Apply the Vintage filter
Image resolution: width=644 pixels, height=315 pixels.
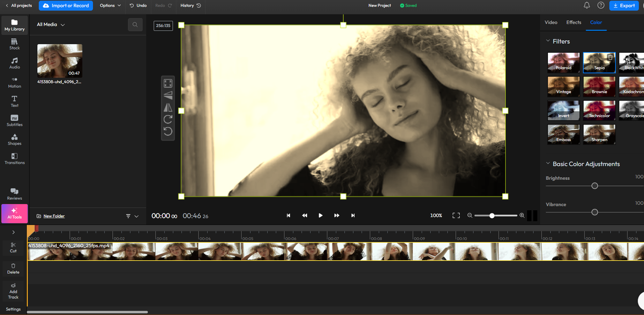coord(563,86)
